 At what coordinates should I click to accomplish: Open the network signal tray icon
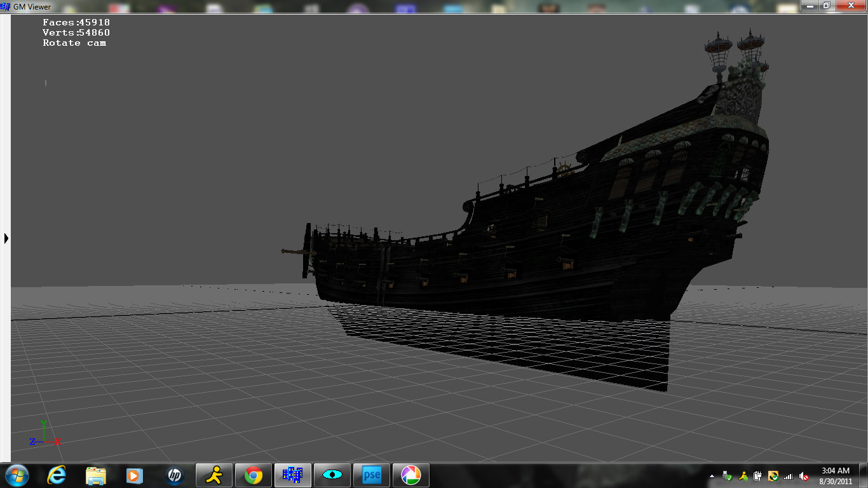789,476
